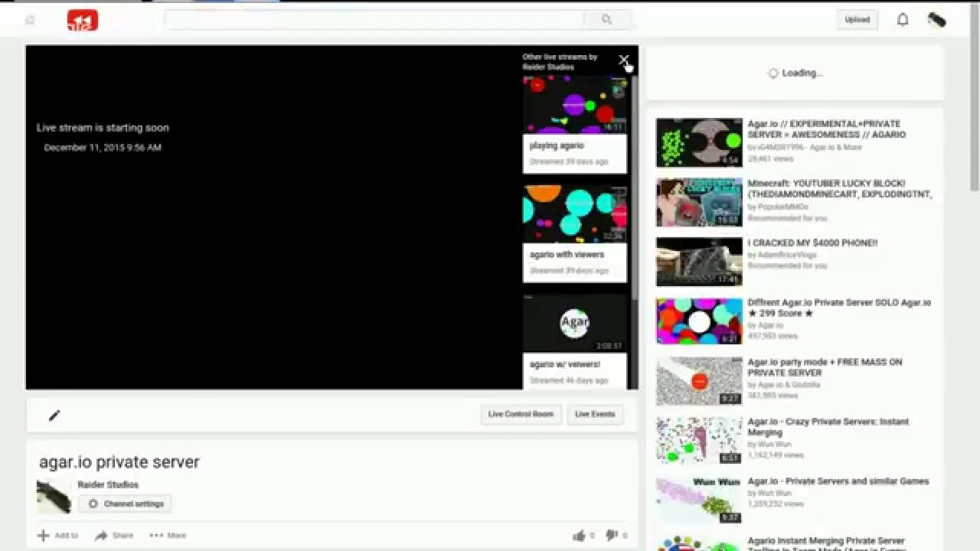Click the Upload button
This screenshot has height=551, width=980.
(857, 20)
